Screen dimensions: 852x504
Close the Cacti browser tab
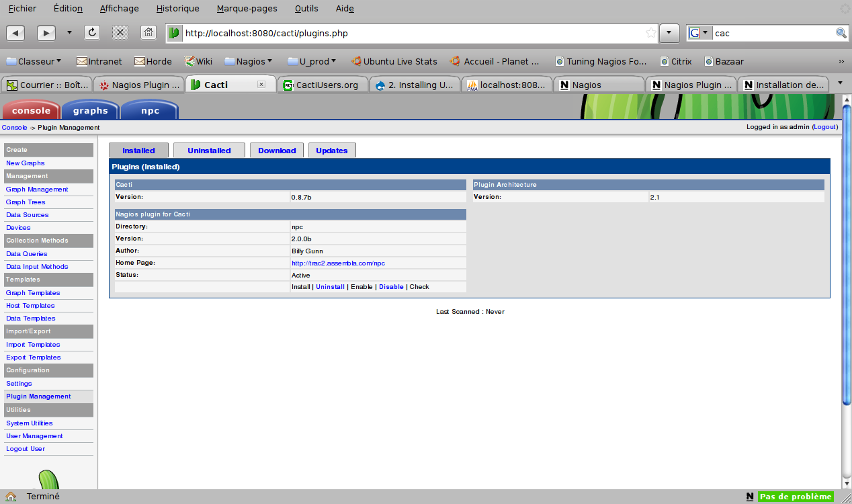tap(261, 85)
